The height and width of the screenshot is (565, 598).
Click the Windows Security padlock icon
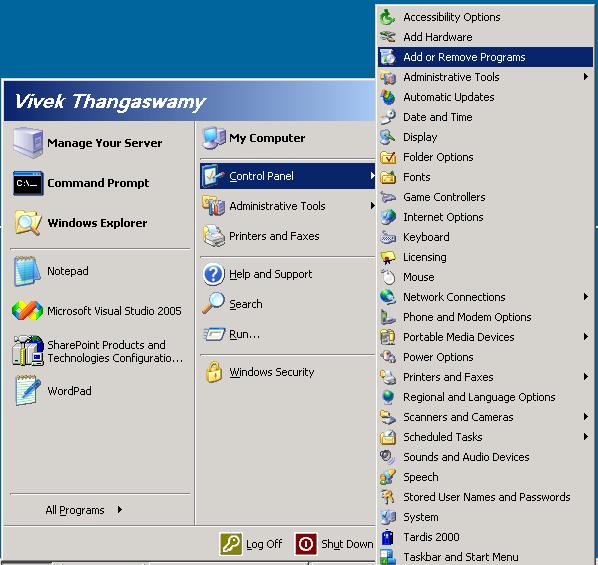pyautogui.click(x=214, y=372)
